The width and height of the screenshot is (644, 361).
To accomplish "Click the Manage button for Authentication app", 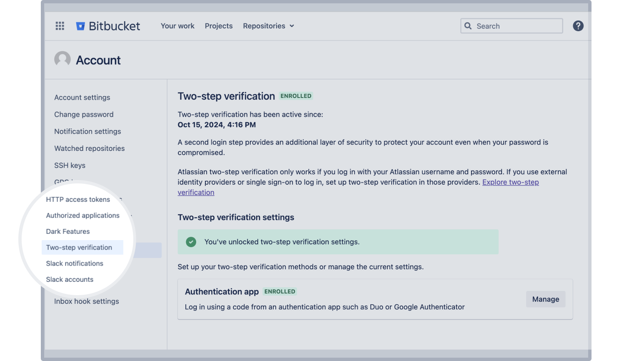I will click(545, 299).
